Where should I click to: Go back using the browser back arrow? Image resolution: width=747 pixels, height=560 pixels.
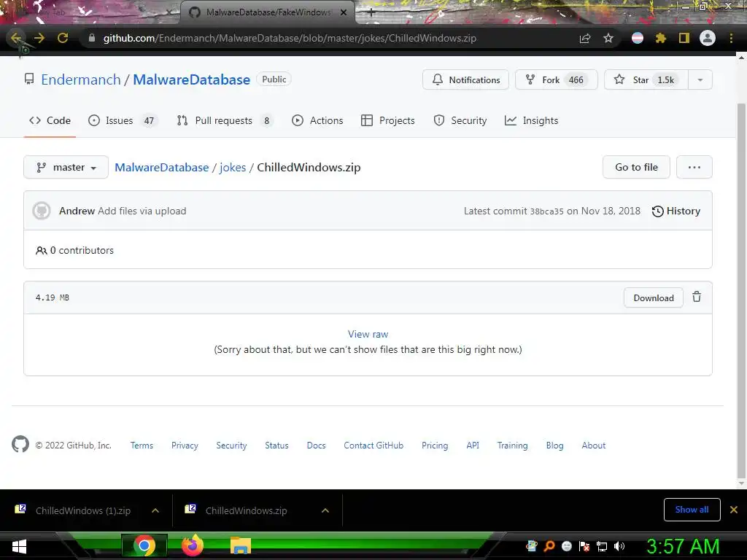click(x=16, y=38)
